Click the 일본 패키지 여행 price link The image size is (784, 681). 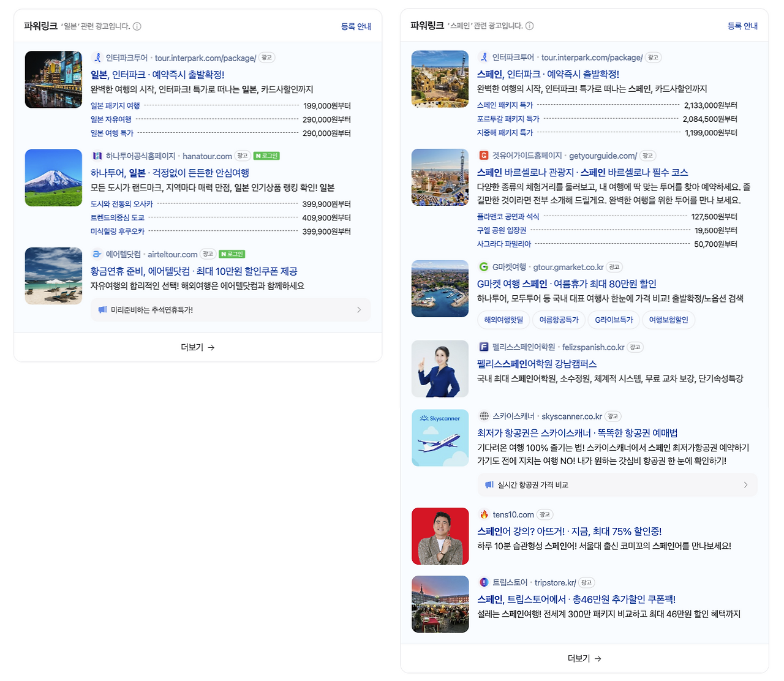pos(115,106)
